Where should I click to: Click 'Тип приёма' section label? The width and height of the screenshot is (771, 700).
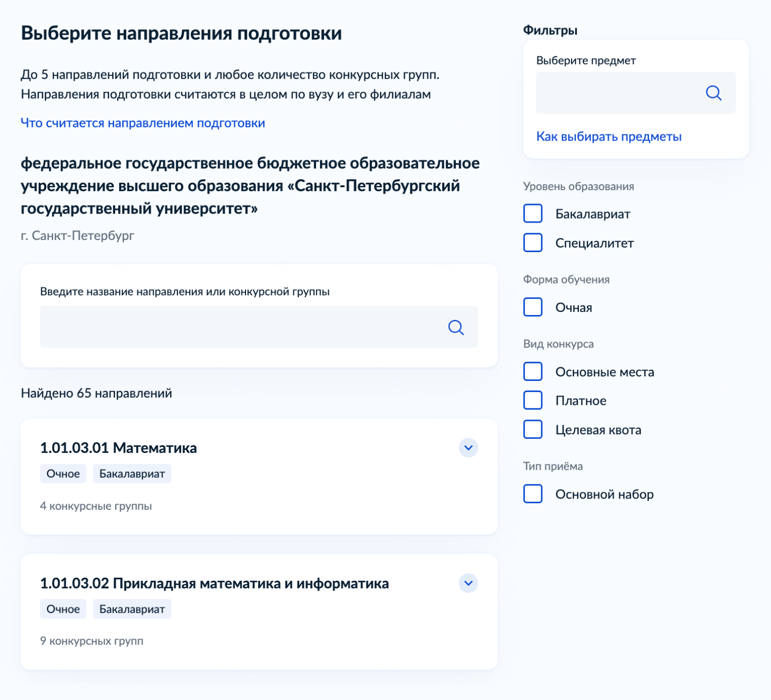coord(552,466)
